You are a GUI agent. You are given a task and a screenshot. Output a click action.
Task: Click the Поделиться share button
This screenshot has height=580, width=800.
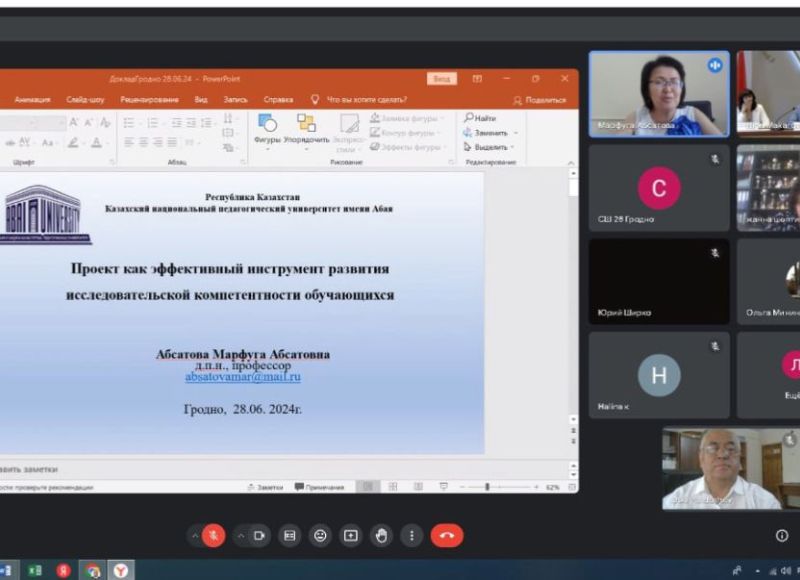click(540, 100)
